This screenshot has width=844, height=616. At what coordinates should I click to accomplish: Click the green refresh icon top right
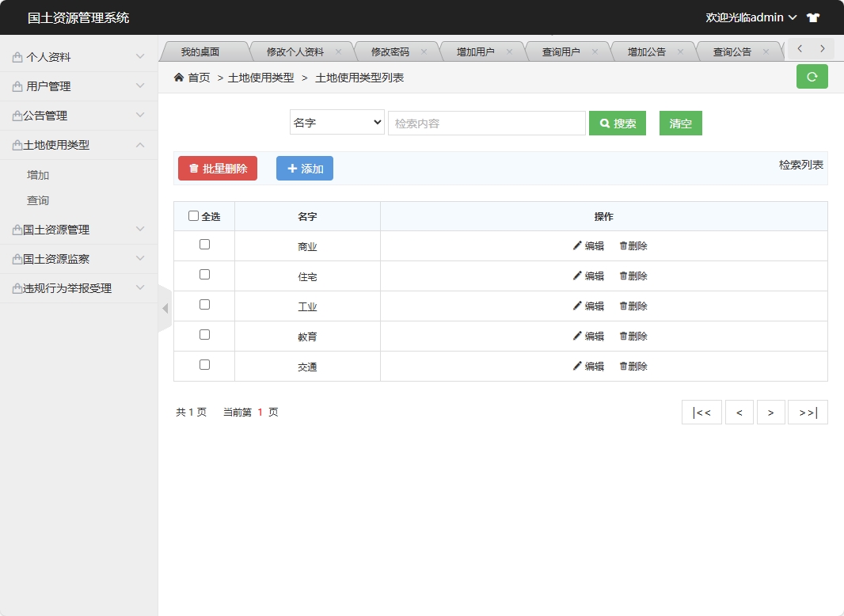pyautogui.click(x=812, y=76)
